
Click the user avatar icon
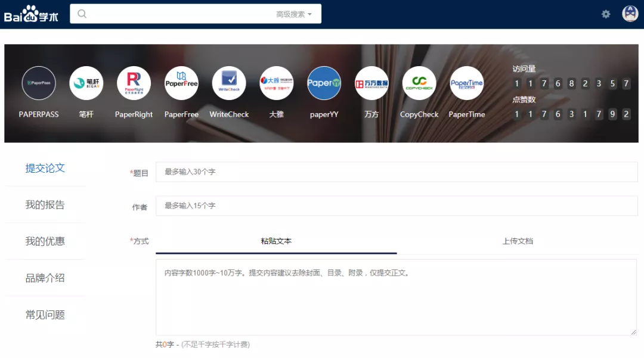630,13
